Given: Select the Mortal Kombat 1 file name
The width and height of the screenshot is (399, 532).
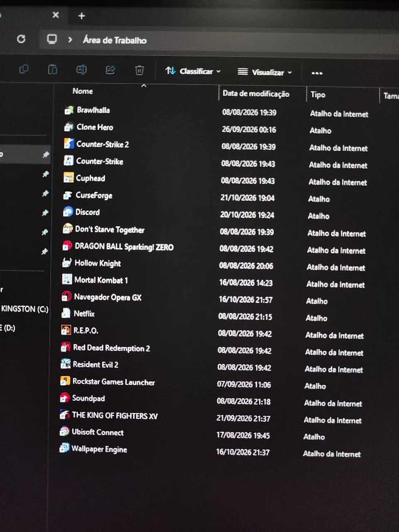Looking at the screenshot, I should click(101, 280).
